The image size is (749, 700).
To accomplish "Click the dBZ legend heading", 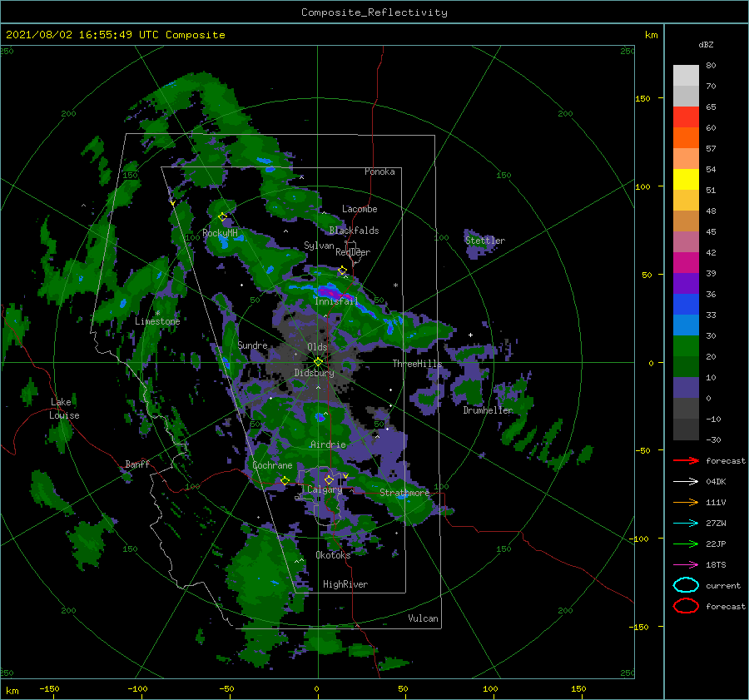I will coord(706,44).
